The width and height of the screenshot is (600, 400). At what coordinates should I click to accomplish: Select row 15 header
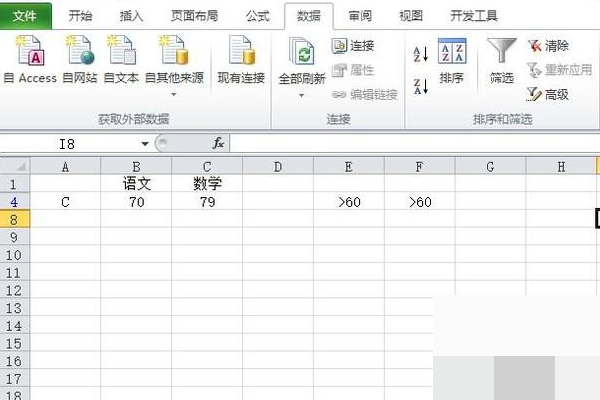pos(15,343)
